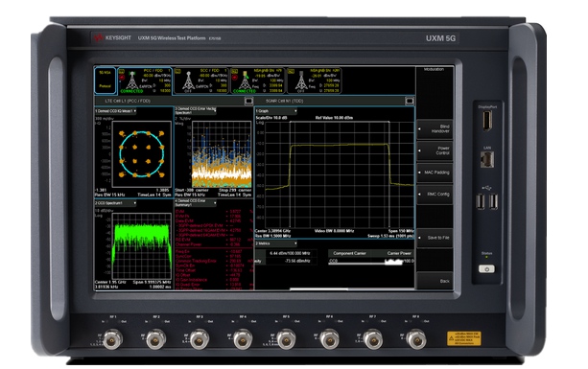The height and width of the screenshot is (369, 588).
Task: Click the Keysight logo on the bezel
Action: pos(112,37)
